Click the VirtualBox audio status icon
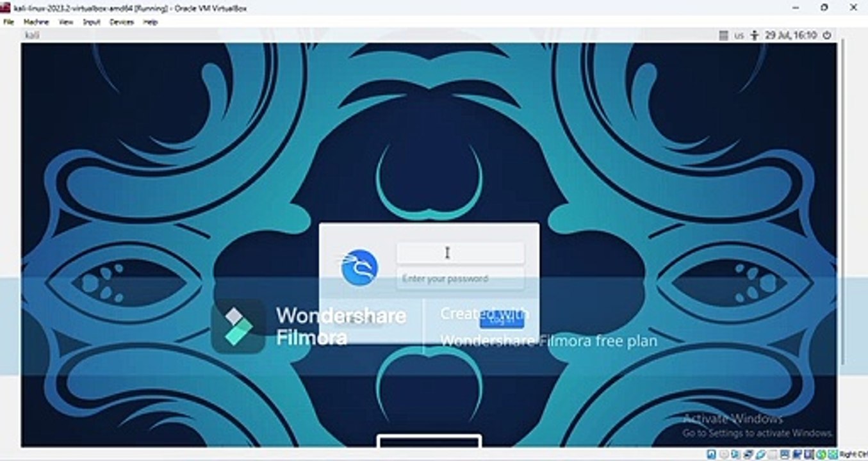Viewport: 868px width, 461px height. coord(735,454)
